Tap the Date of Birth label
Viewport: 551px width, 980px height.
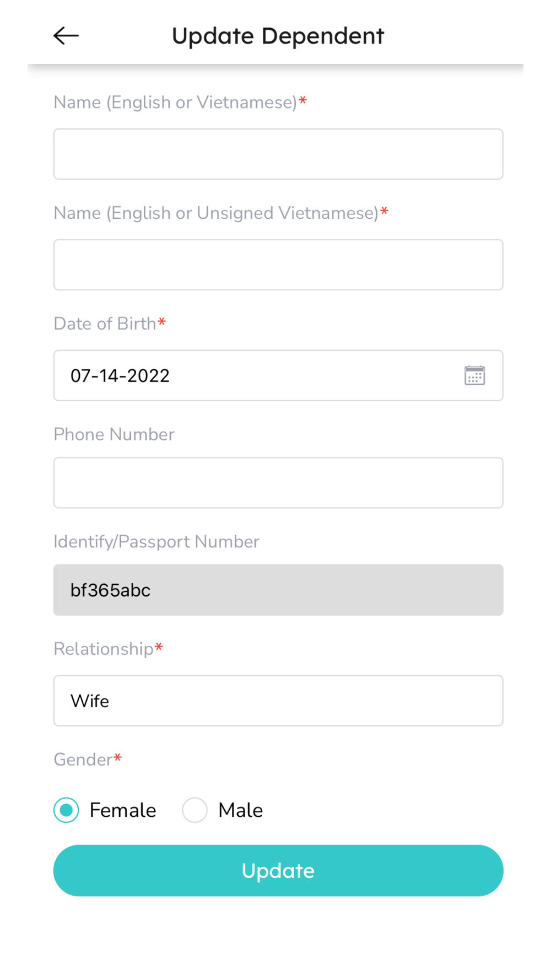tap(105, 324)
